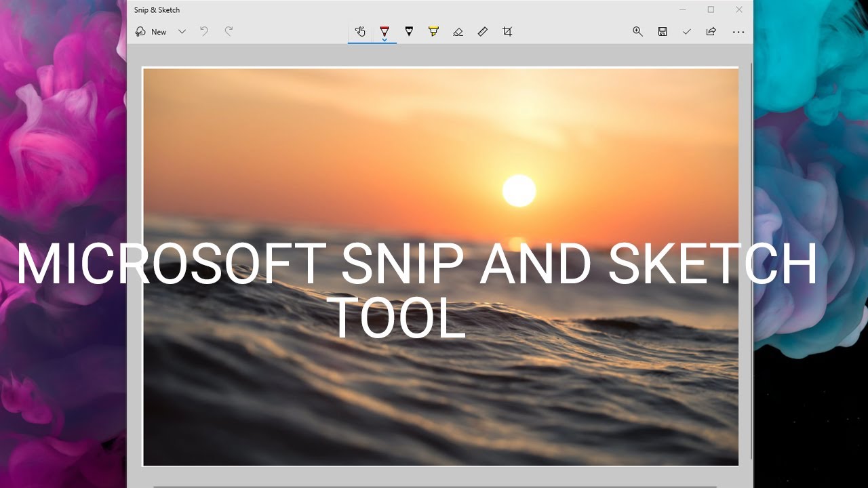This screenshot has width=868, height=488.
Task: Click the sunset photo on the canvas
Action: click(441, 267)
